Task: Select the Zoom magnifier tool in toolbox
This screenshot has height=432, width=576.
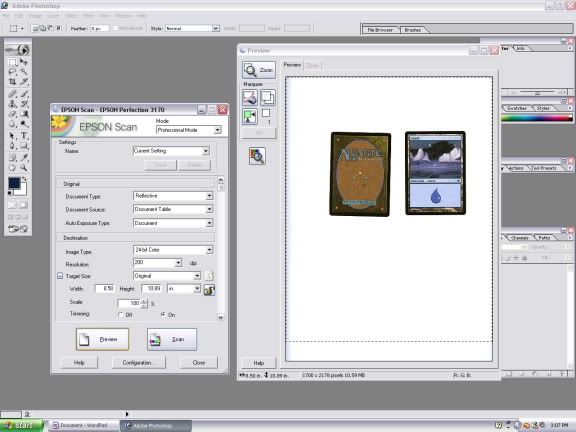Action: [24, 168]
